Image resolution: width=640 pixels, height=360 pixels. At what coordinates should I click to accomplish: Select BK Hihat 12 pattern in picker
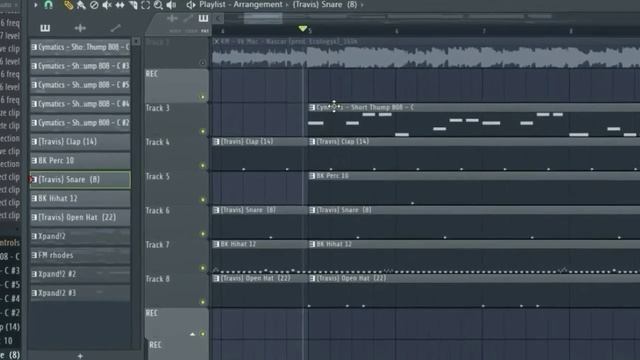80,198
